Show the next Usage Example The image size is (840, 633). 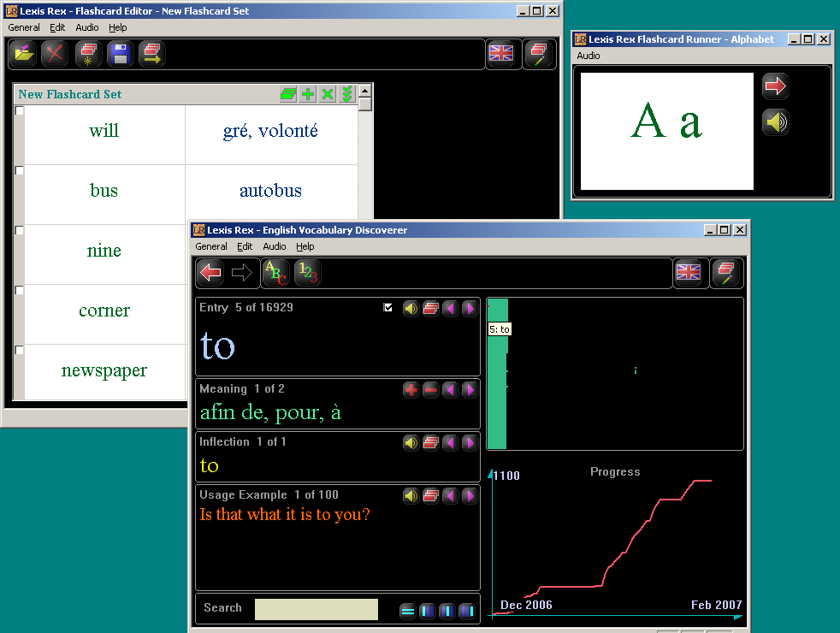(x=470, y=496)
